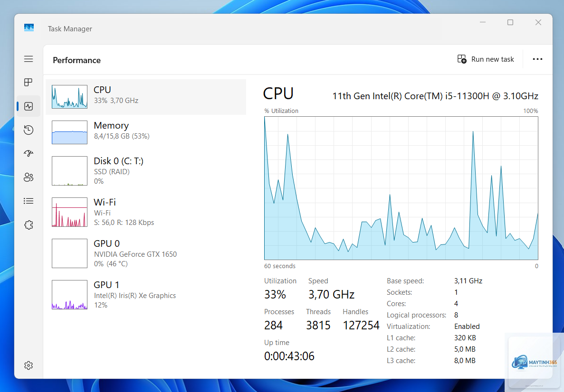The width and height of the screenshot is (564, 392).
Task: Select GPU 0 NVIDIA GeForce item
Action: (146, 254)
